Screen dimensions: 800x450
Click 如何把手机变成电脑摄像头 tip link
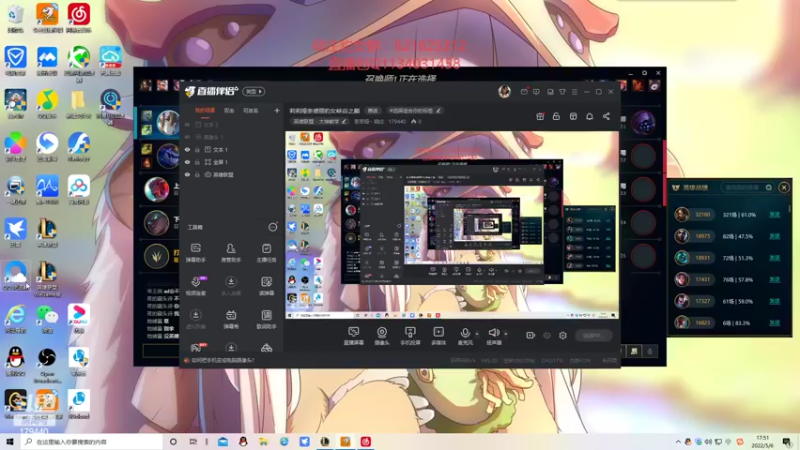pyautogui.click(x=222, y=360)
